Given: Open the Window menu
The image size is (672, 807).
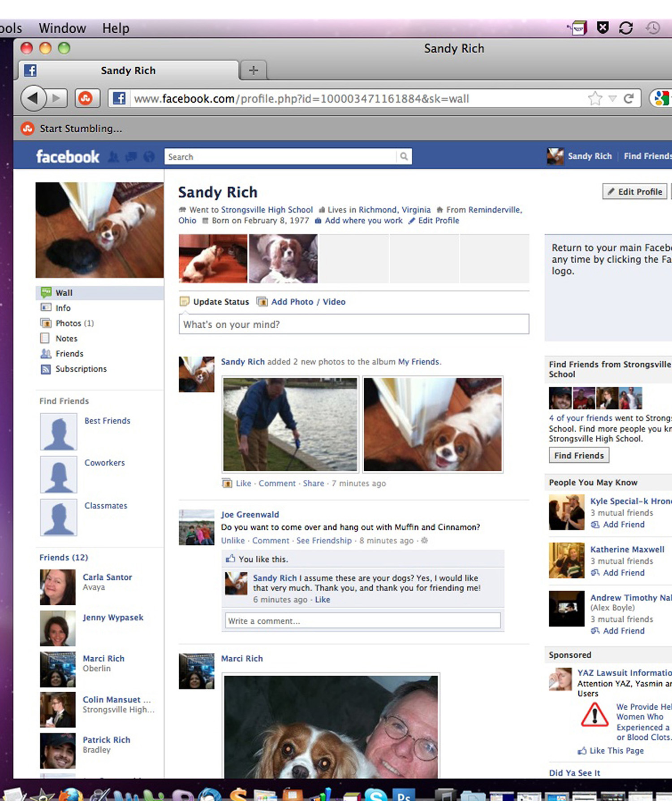Looking at the screenshot, I should click(x=62, y=28).
